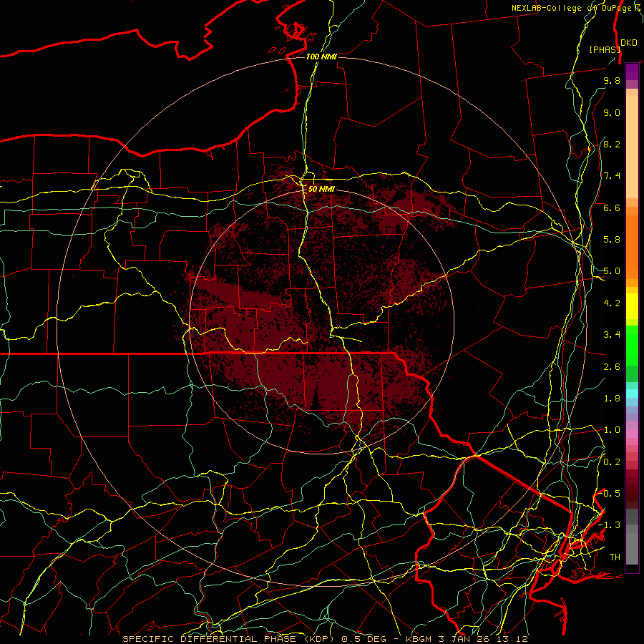Click the 6.6 value on the scale
The width and height of the screenshot is (644, 644).
coord(612,208)
